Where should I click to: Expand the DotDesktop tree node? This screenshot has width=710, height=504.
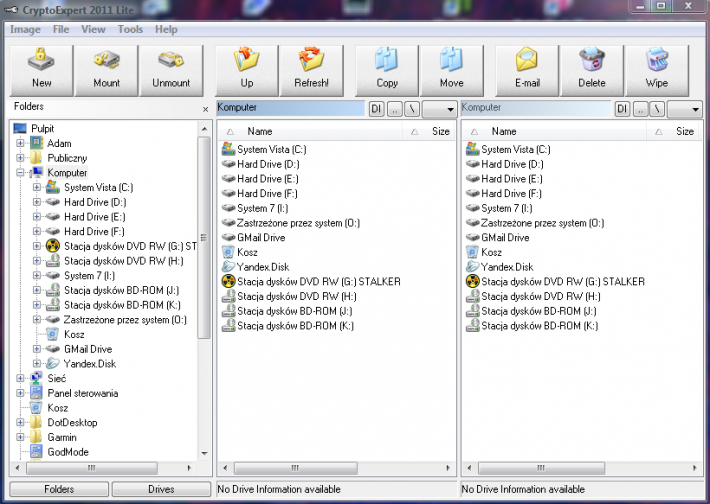point(20,422)
